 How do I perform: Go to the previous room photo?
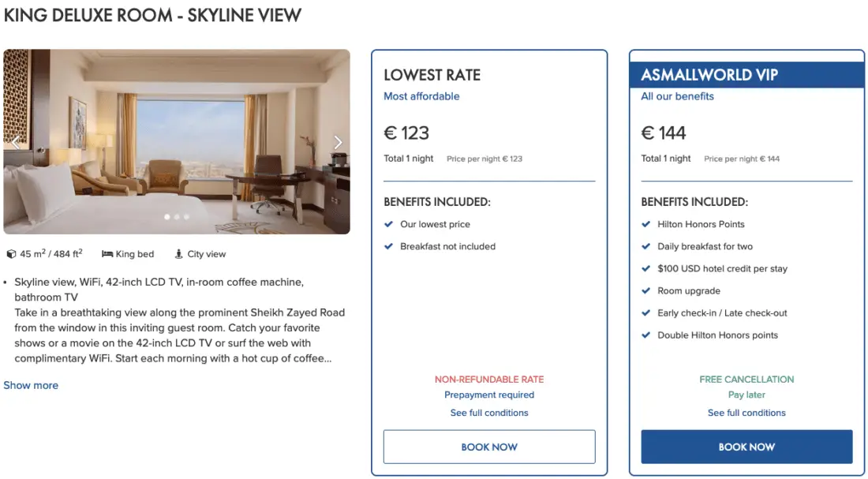(15, 142)
